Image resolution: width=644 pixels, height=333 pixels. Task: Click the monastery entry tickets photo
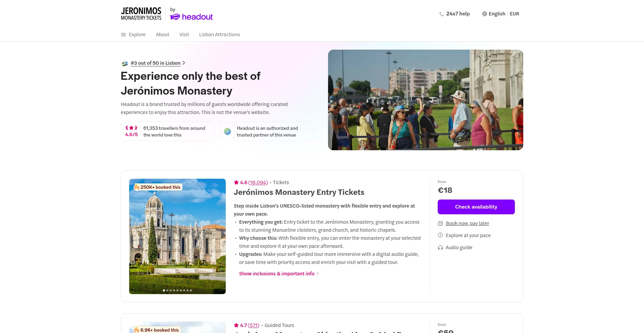point(177,236)
